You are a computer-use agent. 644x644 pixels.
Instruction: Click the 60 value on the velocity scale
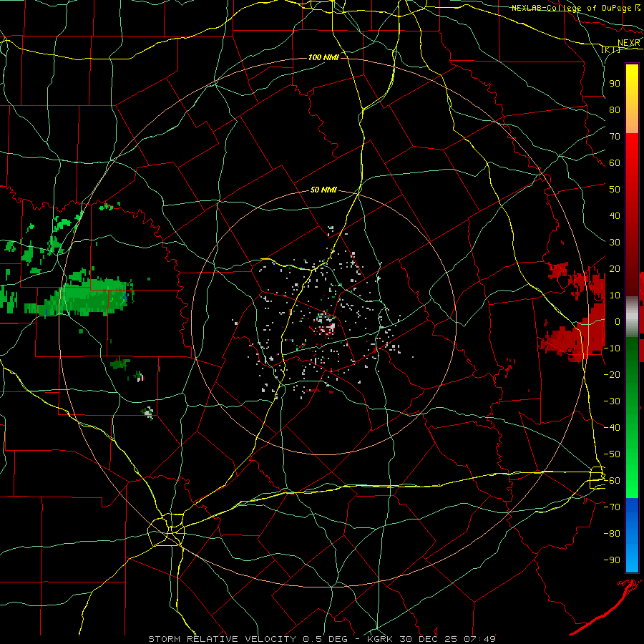[615, 163]
